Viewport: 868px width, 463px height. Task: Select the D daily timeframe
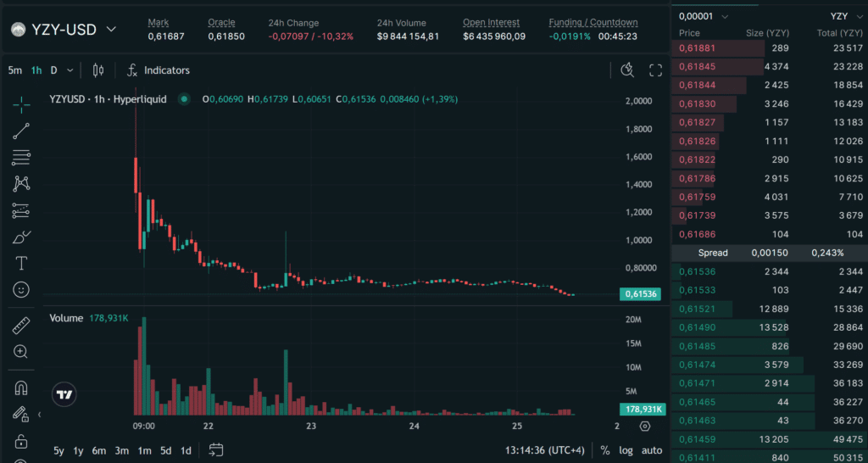click(x=53, y=70)
